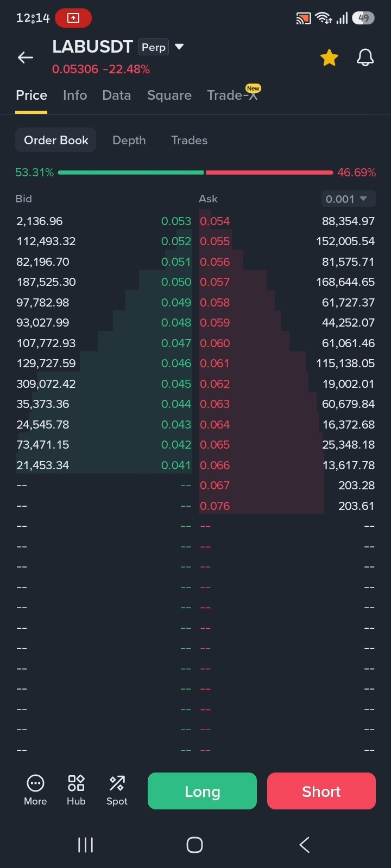Tap Android home navigation icon
Screen dimensions: 391x868
tap(194, 845)
